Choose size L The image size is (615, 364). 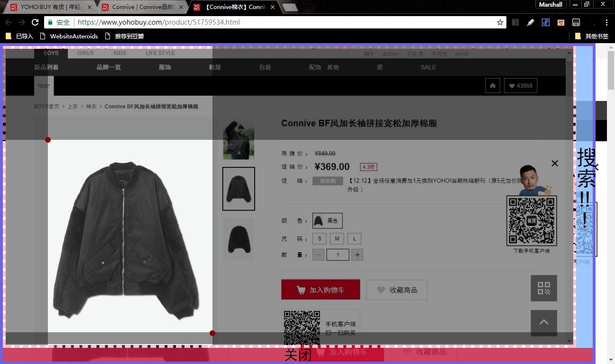(354, 238)
